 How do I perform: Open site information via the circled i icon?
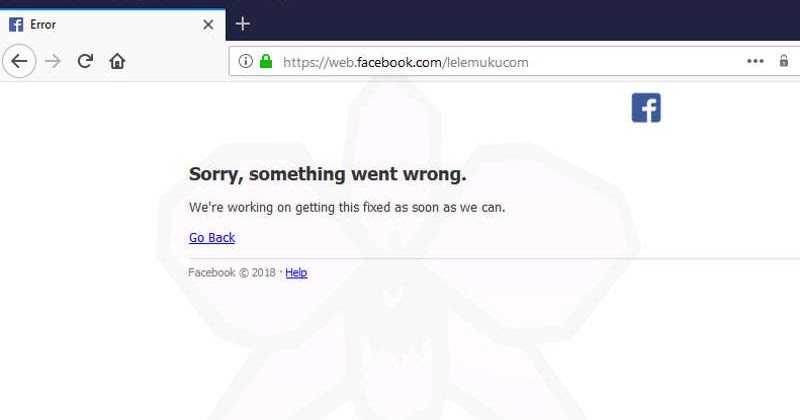[245, 61]
